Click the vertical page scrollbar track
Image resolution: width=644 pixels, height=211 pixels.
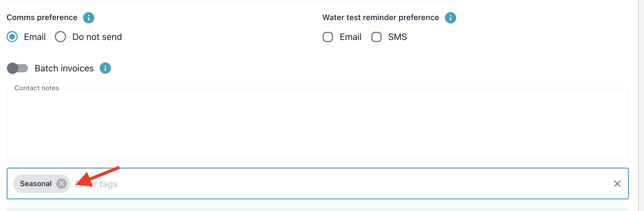(641, 105)
